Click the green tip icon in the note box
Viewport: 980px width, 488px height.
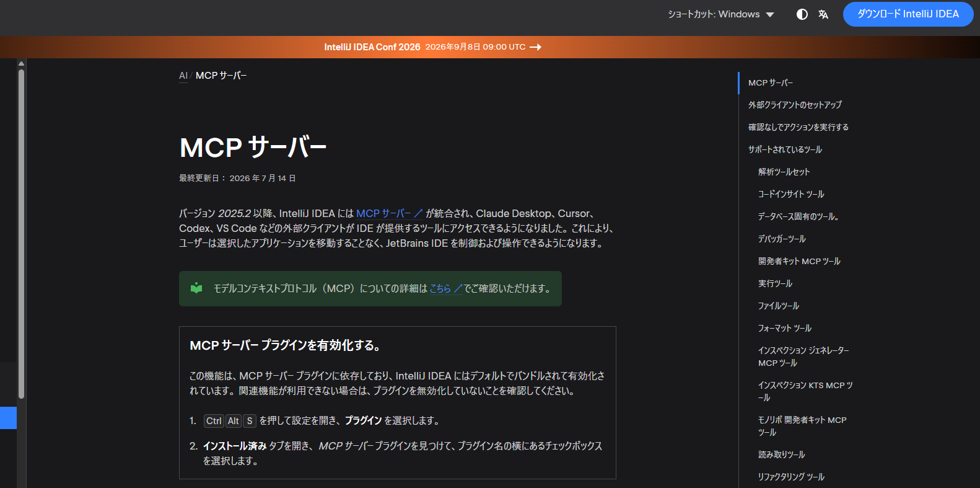pyautogui.click(x=196, y=288)
